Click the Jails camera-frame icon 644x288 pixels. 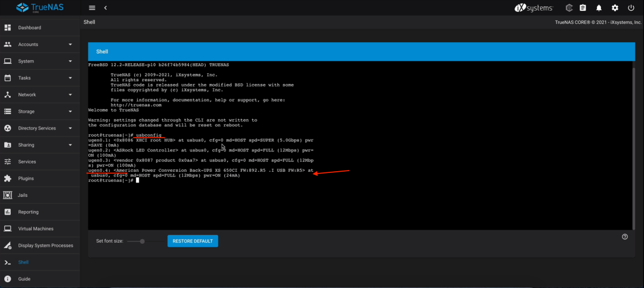pos(7,195)
